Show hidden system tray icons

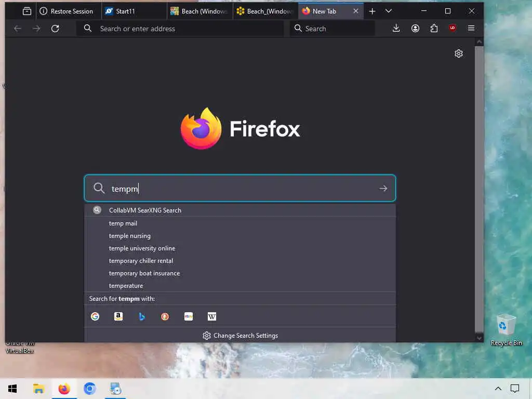tap(498, 389)
